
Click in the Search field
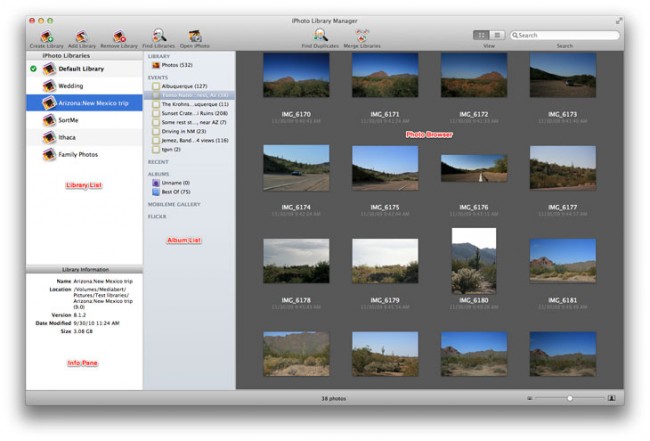(x=563, y=35)
